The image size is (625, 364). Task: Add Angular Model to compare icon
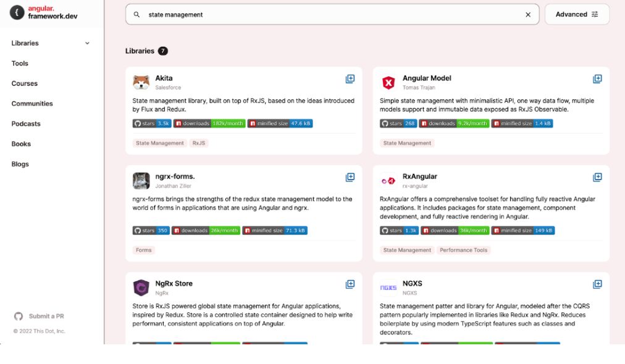(597, 79)
